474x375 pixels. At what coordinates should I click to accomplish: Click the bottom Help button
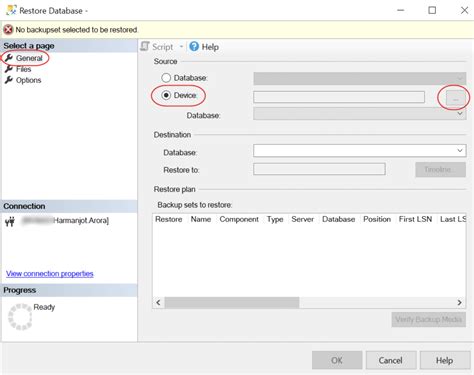445,360
